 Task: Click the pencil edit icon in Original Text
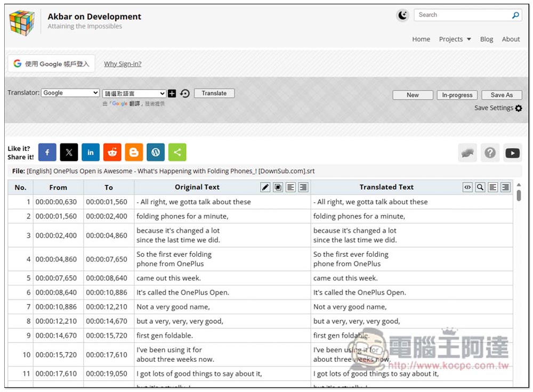point(265,187)
